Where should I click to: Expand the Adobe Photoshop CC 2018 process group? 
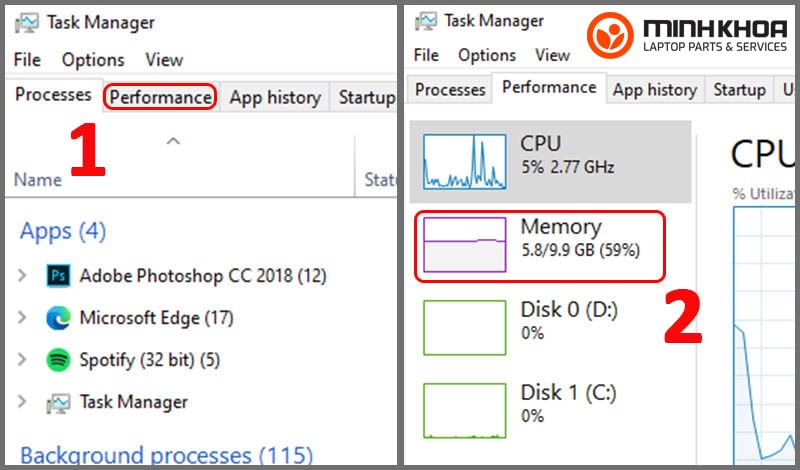pyautogui.click(x=22, y=276)
